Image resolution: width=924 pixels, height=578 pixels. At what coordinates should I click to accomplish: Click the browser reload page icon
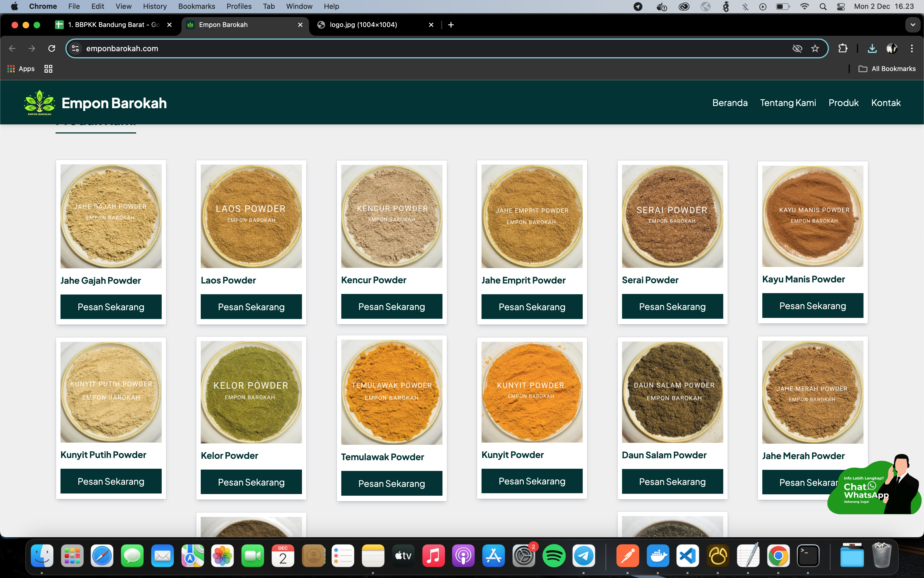coord(51,48)
